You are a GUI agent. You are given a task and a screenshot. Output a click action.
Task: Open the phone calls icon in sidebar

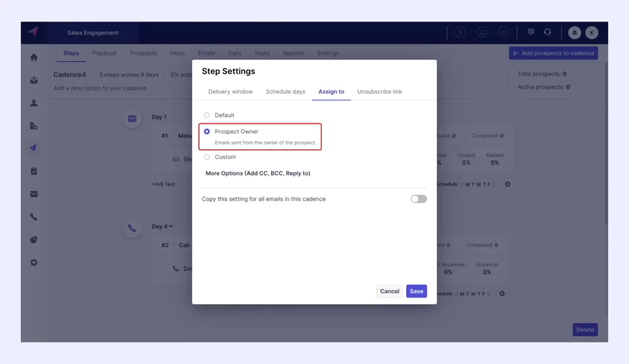point(34,217)
